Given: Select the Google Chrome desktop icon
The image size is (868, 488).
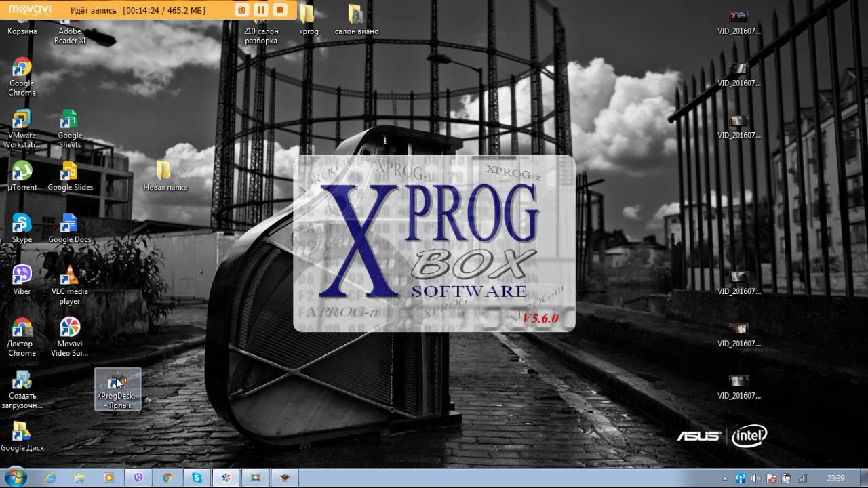Looking at the screenshot, I should (x=22, y=77).
